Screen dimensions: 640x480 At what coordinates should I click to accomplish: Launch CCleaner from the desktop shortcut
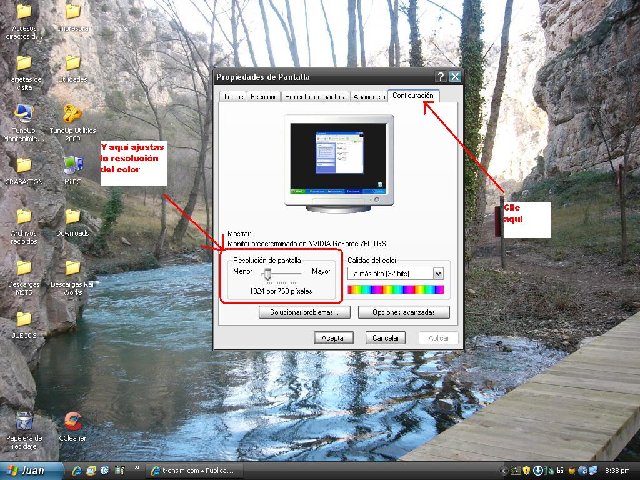point(72,421)
